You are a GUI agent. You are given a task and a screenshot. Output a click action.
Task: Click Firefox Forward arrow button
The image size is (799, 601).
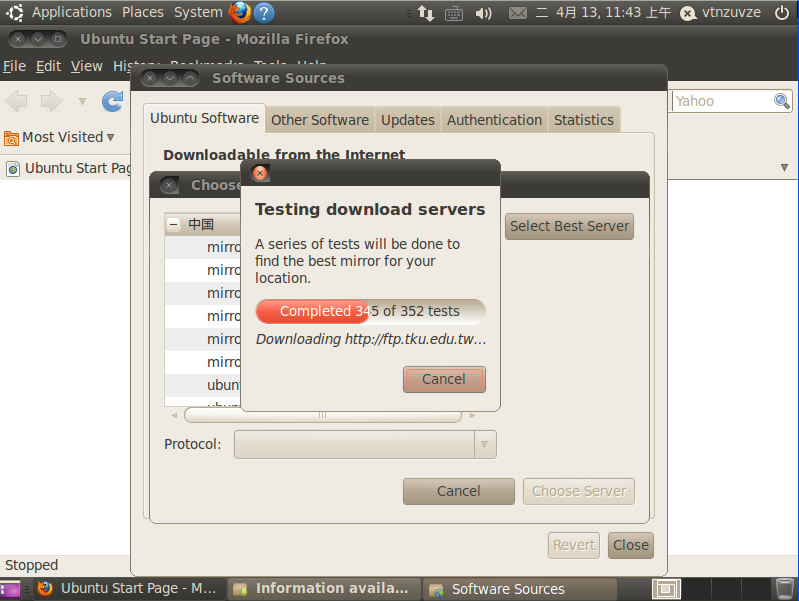(51, 101)
